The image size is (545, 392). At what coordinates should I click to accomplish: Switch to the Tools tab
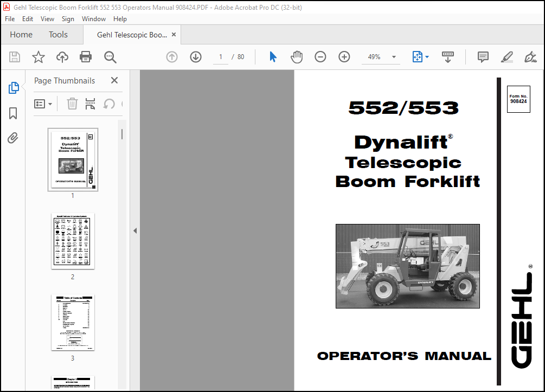58,35
